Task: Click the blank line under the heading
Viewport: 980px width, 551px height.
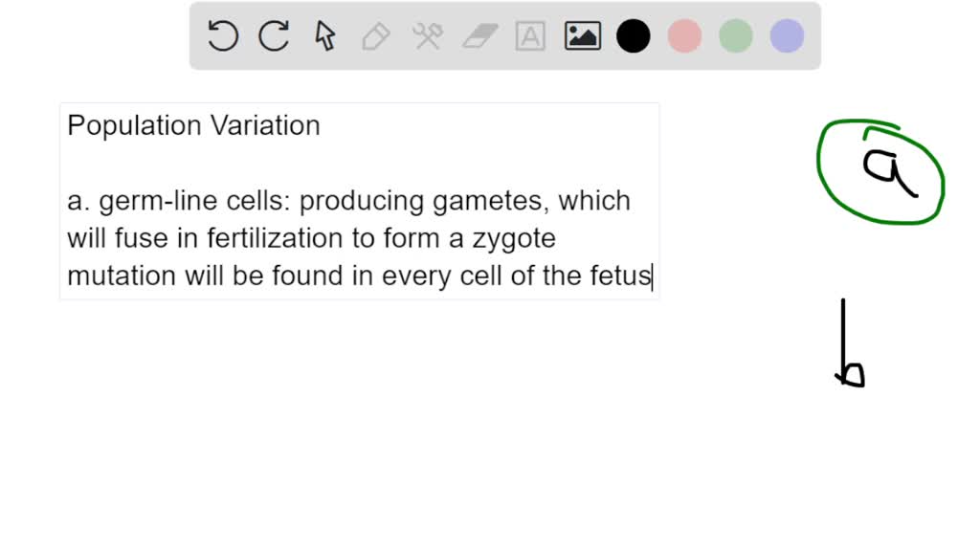Action: pyautogui.click(x=360, y=163)
